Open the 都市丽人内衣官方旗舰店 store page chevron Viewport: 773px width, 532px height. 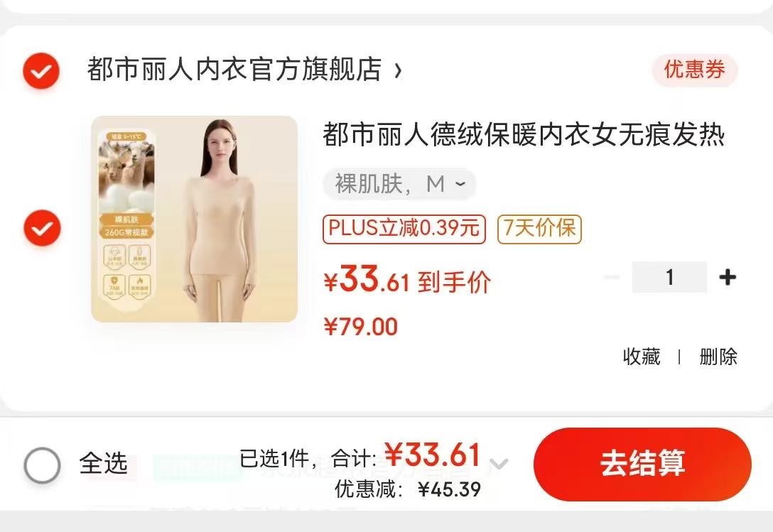click(399, 71)
